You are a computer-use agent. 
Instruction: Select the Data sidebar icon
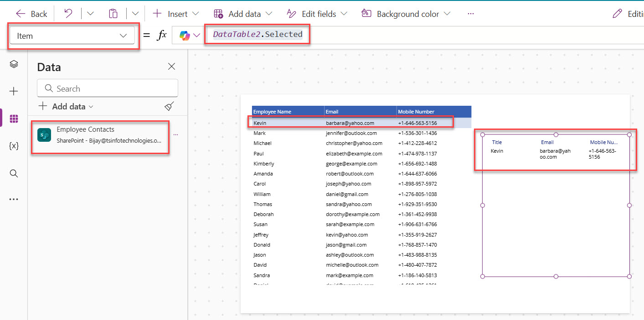(14, 119)
